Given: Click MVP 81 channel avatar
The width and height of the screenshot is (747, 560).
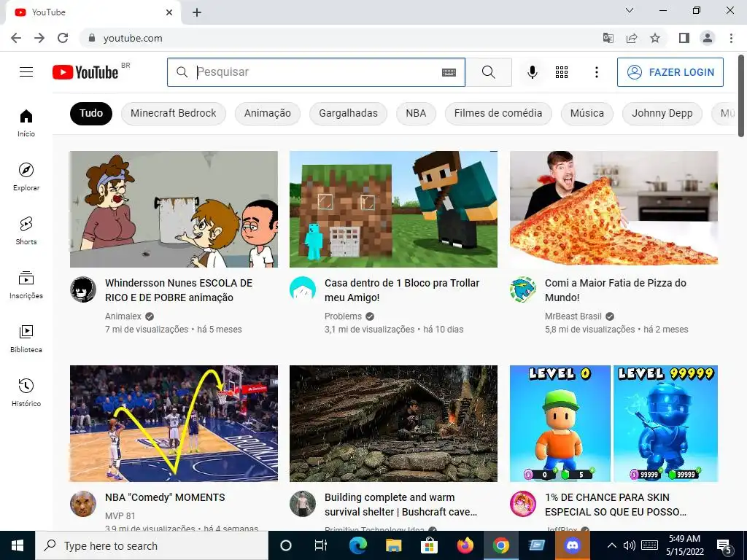Looking at the screenshot, I should (x=83, y=504).
